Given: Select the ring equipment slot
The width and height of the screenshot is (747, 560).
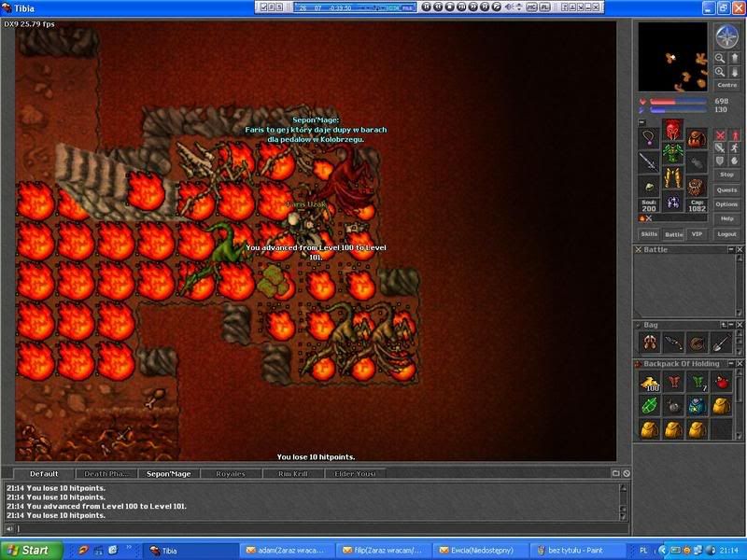Looking at the screenshot, I should (649, 186).
